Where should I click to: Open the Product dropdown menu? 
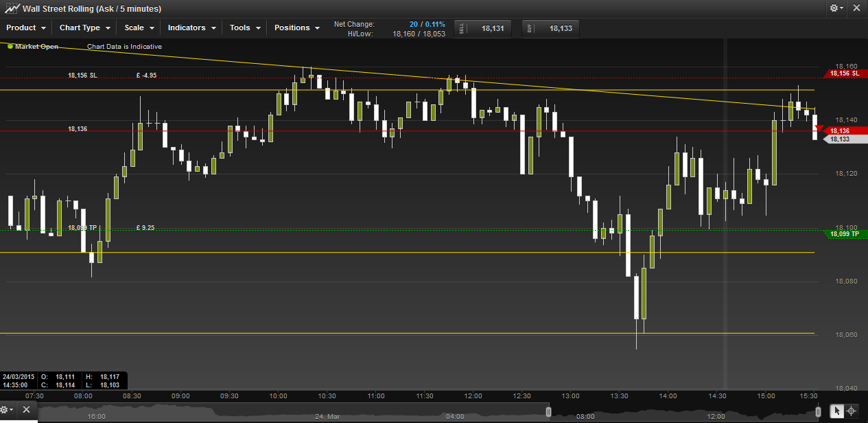point(26,28)
